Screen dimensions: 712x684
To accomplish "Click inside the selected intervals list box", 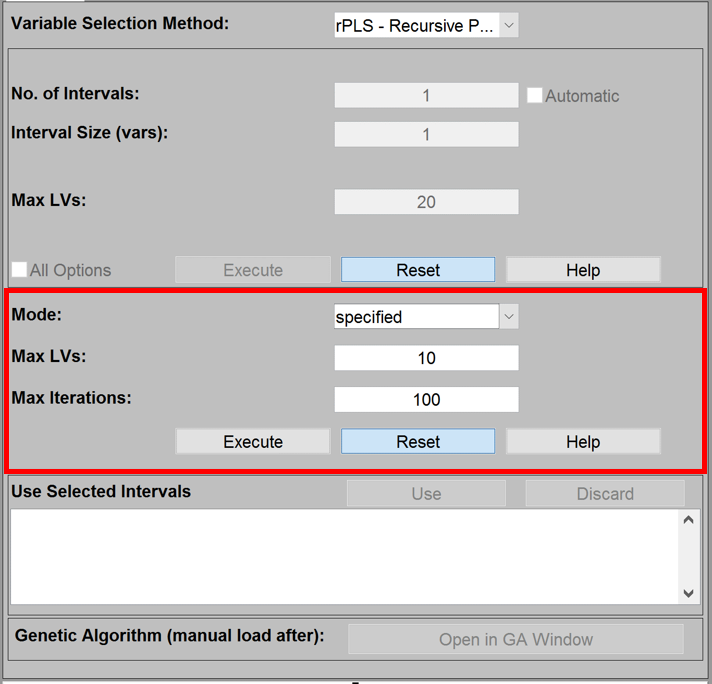I will click(343, 556).
